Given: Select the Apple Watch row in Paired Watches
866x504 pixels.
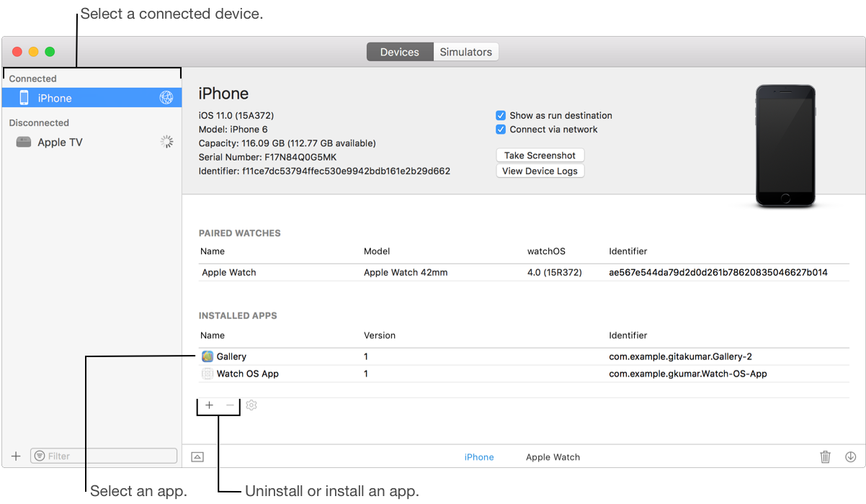Looking at the screenshot, I should [x=524, y=273].
